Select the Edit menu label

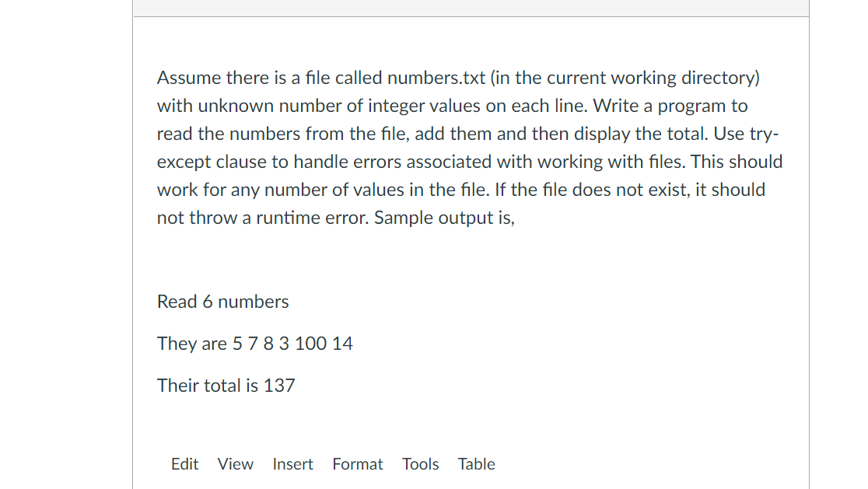coord(185,463)
